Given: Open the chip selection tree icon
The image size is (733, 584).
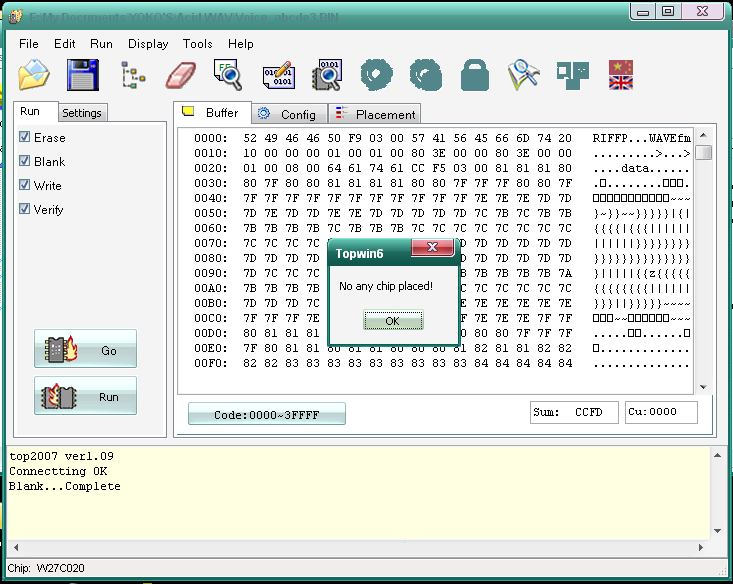Looking at the screenshot, I should click(x=133, y=75).
